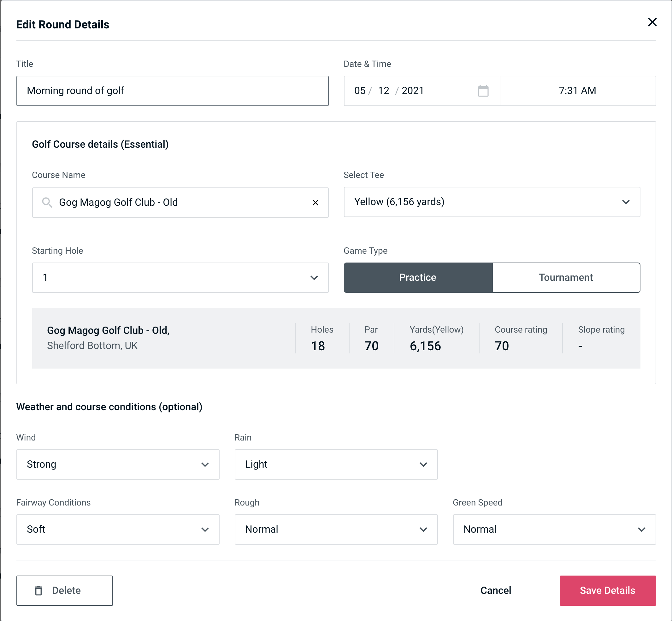Click the dropdown chevron for Starting Hole
This screenshot has width=672, height=621.
[x=314, y=278]
